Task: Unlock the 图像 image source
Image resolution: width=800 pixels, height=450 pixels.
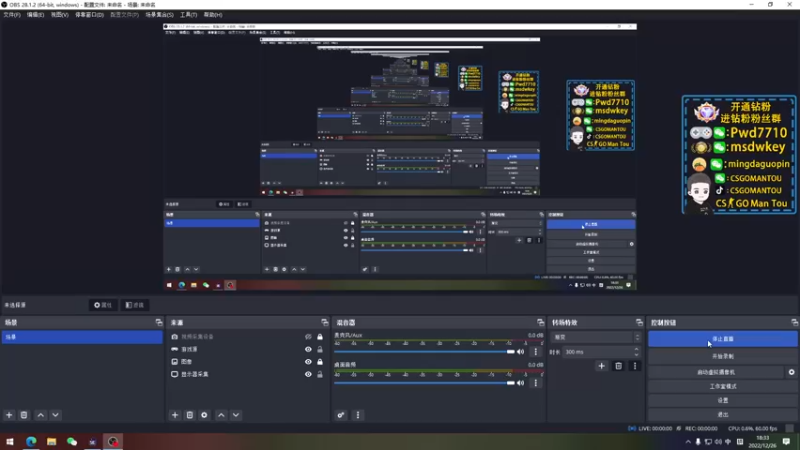Action: (320, 362)
